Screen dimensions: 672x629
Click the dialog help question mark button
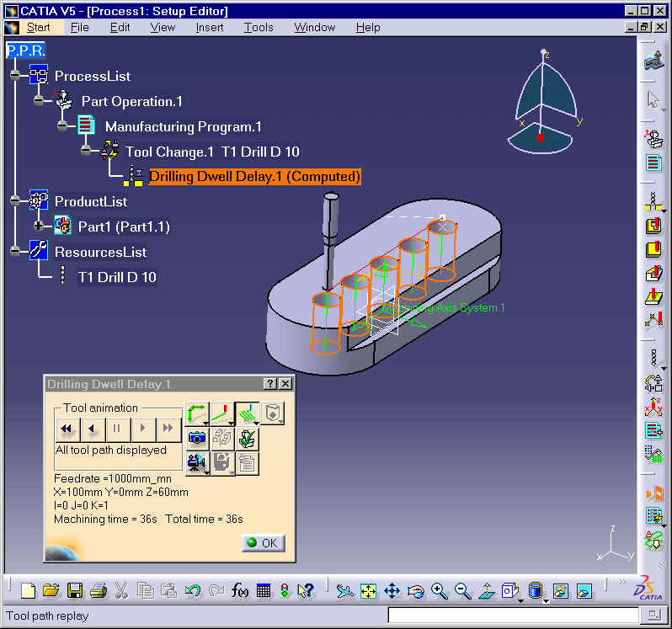coord(270,383)
